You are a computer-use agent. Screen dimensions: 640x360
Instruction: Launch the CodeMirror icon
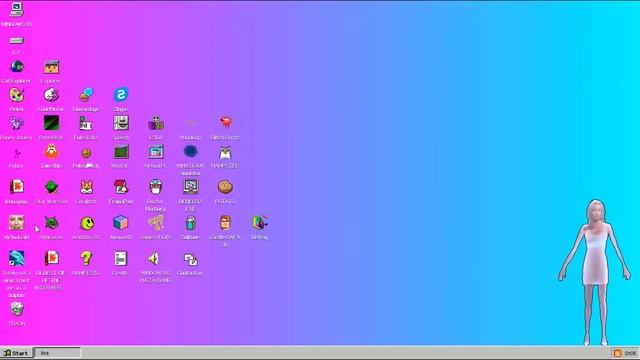point(51,95)
